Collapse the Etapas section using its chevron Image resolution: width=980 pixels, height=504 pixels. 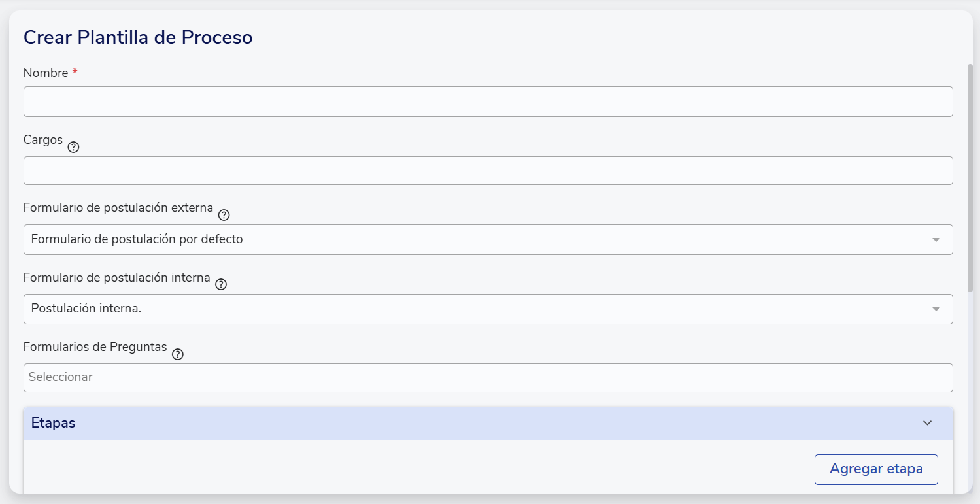coord(927,423)
